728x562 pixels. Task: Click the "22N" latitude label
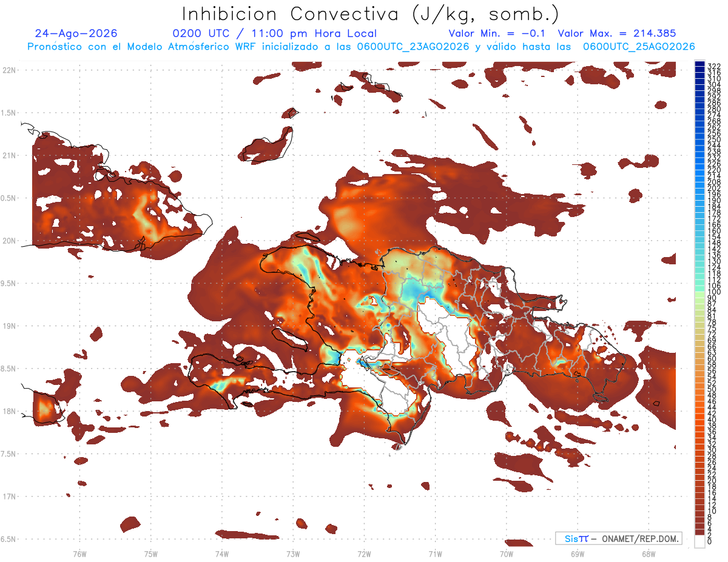tap(9, 70)
